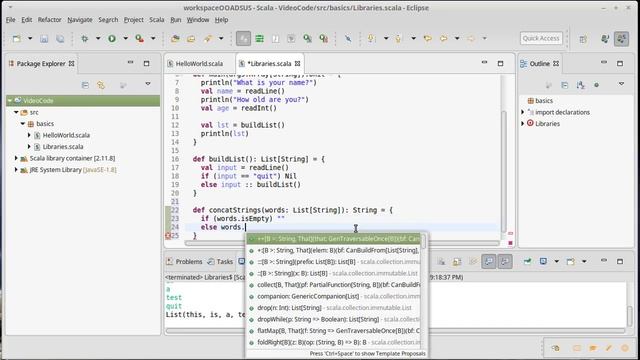Click the Quick Access search field
The height and width of the screenshot is (360, 640).
coord(541,38)
